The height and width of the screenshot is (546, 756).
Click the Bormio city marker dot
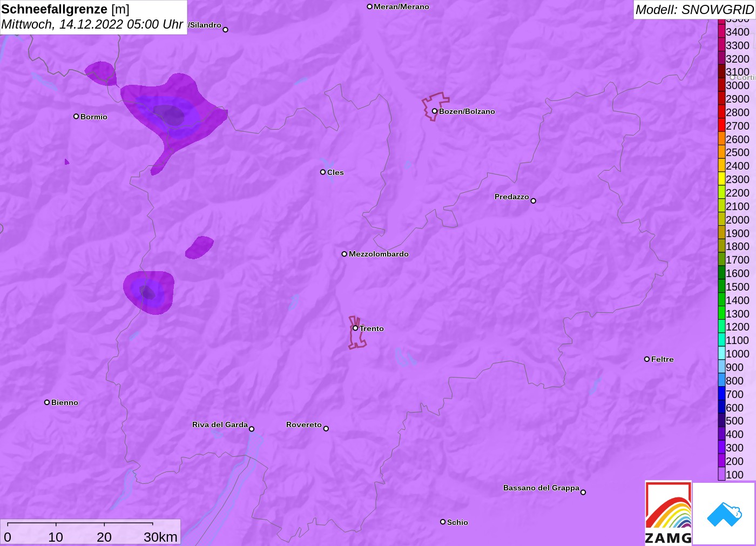point(76,116)
